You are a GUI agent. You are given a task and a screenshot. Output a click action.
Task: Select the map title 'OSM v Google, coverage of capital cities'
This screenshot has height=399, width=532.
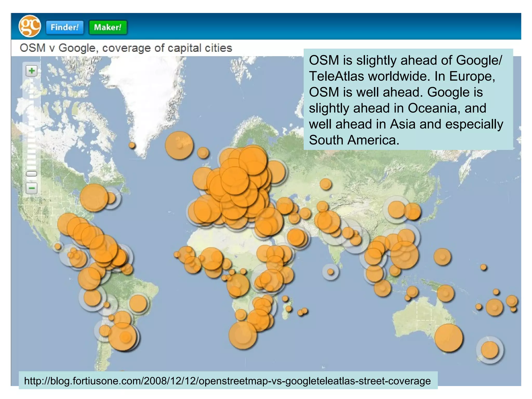coord(126,48)
